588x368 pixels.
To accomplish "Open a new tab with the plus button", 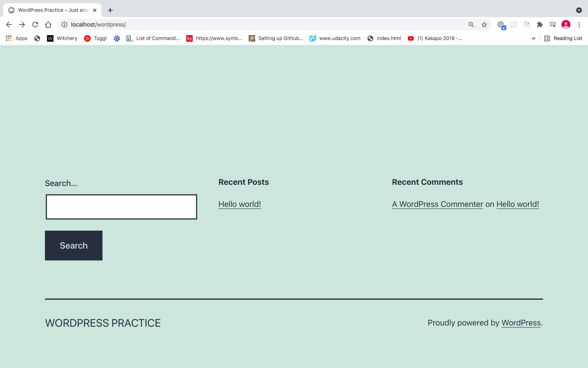I will [x=110, y=10].
